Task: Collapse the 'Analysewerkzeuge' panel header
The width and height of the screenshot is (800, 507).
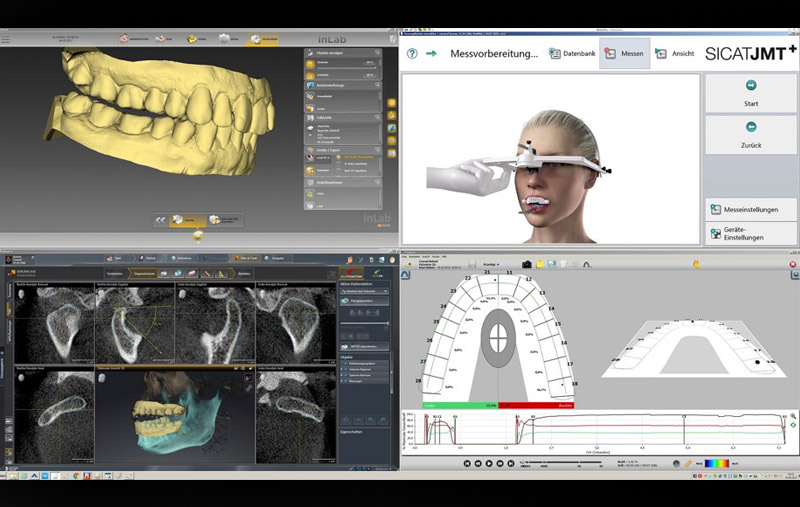Action: 343,85
